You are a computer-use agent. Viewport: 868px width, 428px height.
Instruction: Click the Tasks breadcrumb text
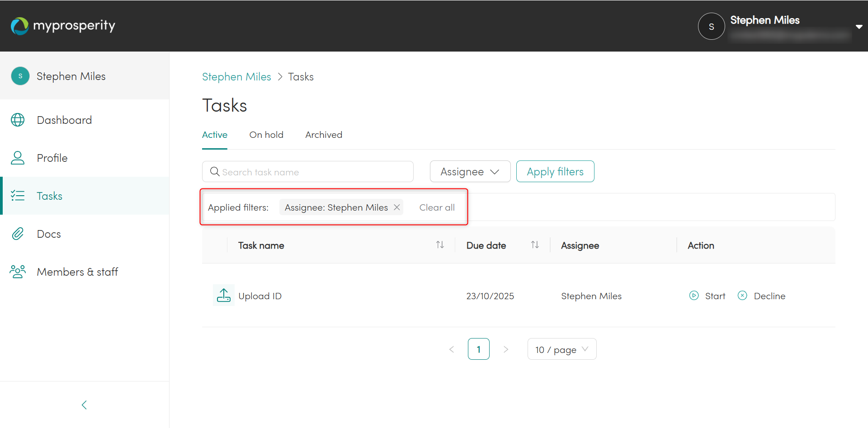point(301,77)
